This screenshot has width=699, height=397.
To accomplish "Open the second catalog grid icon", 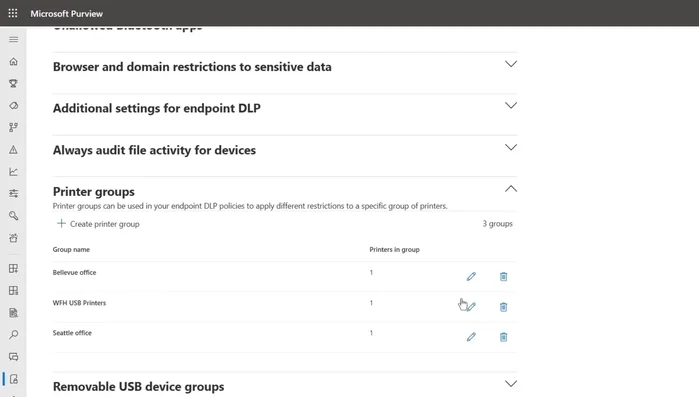I will point(13,291).
